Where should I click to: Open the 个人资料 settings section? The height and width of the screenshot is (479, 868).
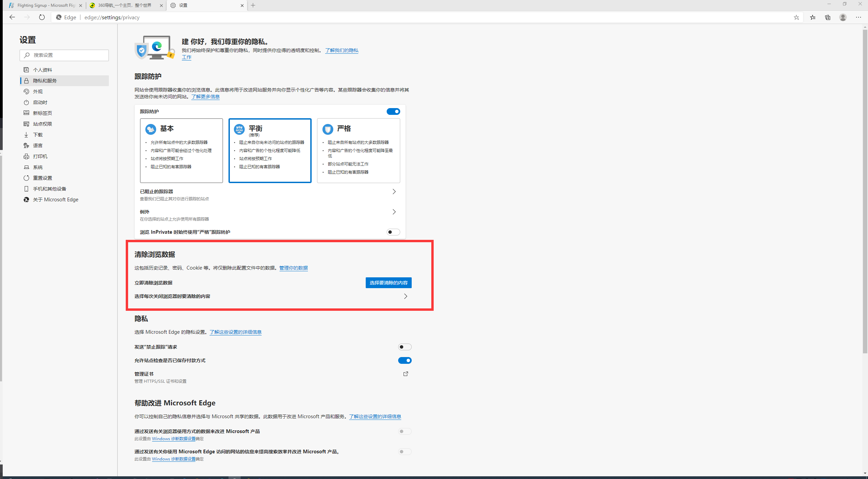43,70
